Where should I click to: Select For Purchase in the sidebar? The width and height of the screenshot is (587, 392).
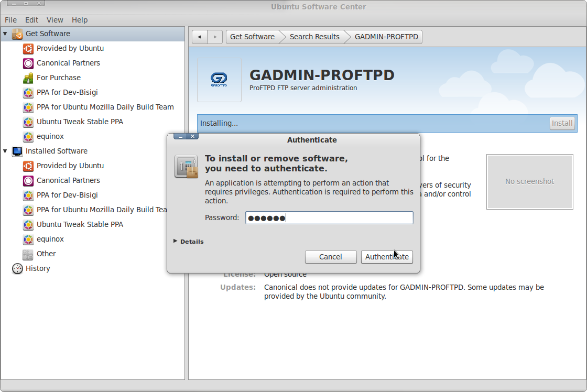pyautogui.click(x=58, y=78)
